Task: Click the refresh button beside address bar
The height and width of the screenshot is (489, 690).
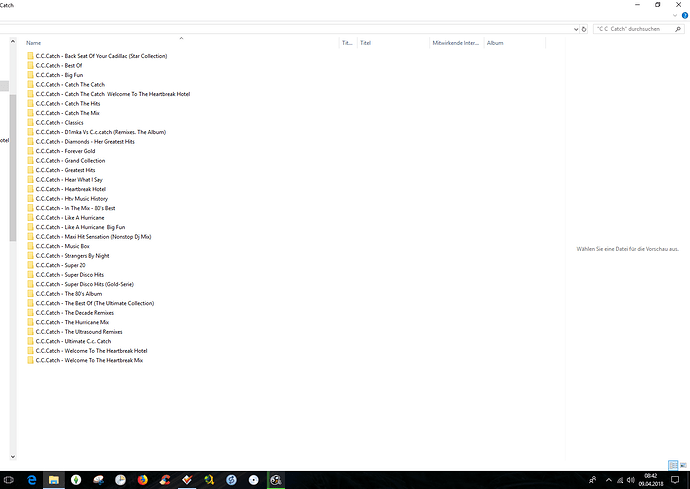Action: tap(584, 29)
